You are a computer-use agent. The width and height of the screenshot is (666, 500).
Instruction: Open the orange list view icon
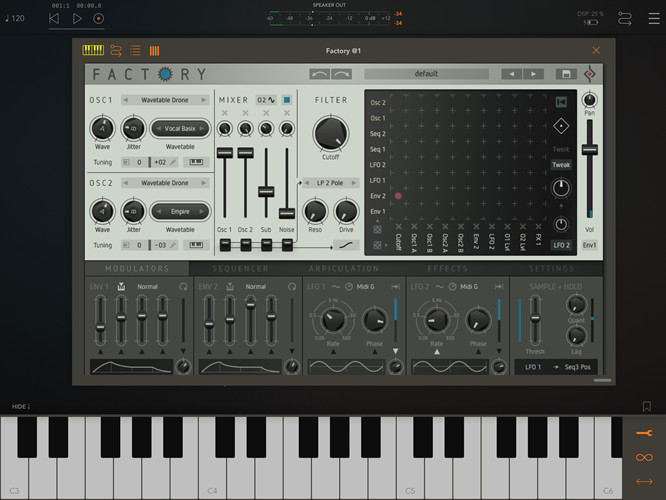click(x=135, y=51)
